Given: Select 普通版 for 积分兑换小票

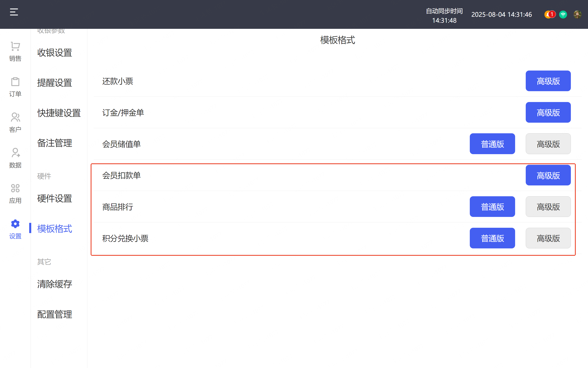Looking at the screenshot, I should pos(492,238).
